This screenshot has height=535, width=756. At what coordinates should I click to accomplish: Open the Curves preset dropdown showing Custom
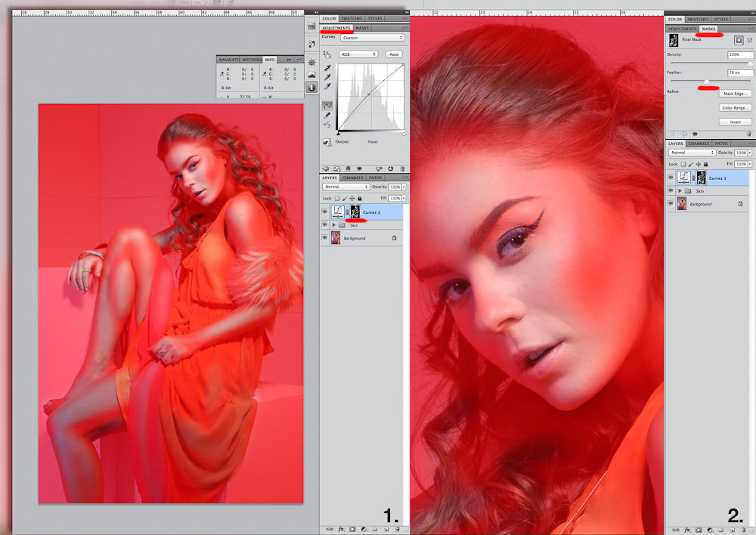pyautogui.click(x=372, y=37)
